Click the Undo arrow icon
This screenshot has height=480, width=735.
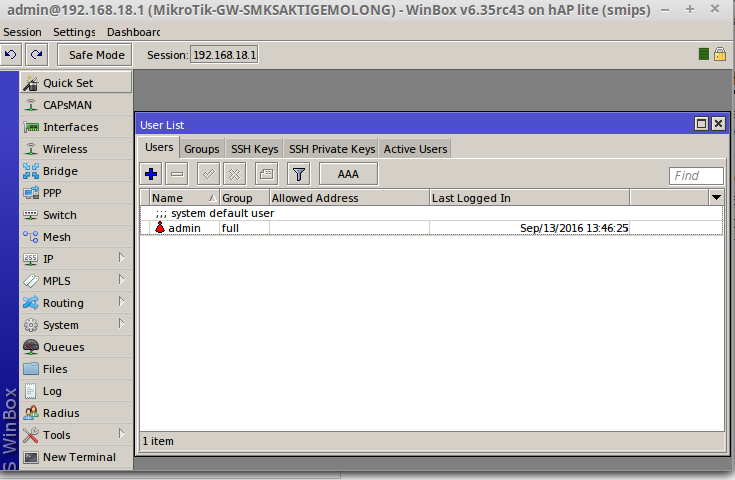pyautogui.click(x=11, y=55)
